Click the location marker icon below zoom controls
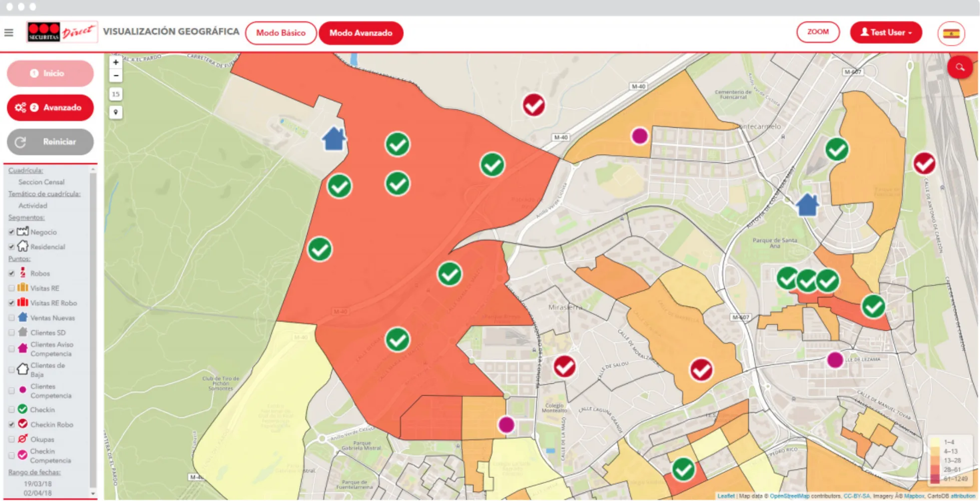The width and height of the screenshot is (980, 501). [116, 112]
